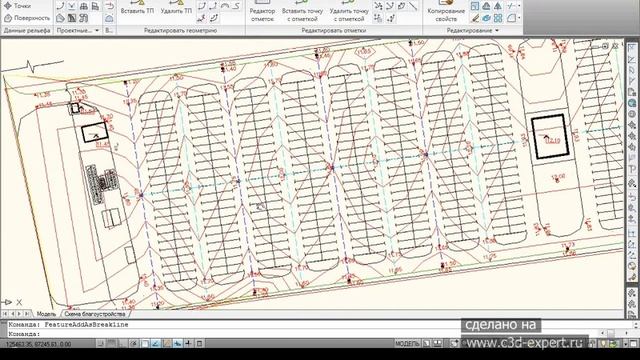Open Редактор отметок (elevation editor)

[262, 11]
